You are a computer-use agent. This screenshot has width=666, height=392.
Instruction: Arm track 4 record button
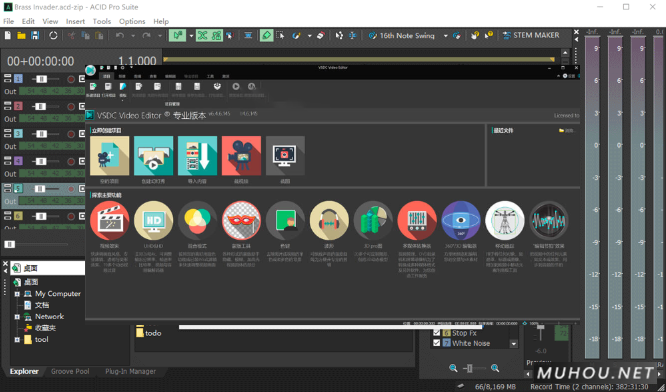click(x=71, y=161)
